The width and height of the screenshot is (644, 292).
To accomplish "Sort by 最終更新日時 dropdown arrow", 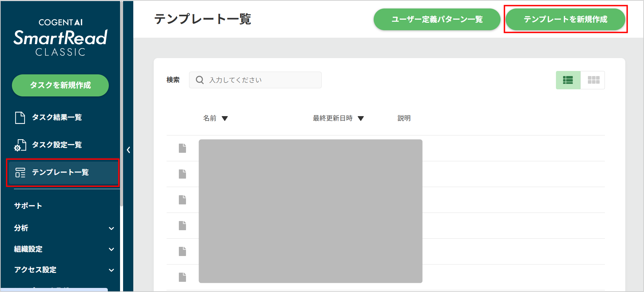I will [361, 118].
